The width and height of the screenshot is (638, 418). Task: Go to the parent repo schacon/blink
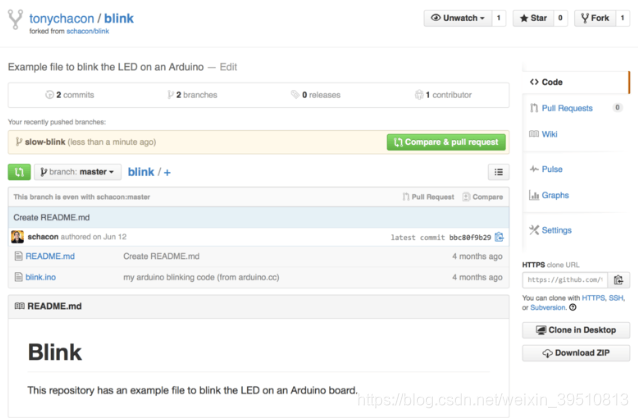click(x=87, y=31)
